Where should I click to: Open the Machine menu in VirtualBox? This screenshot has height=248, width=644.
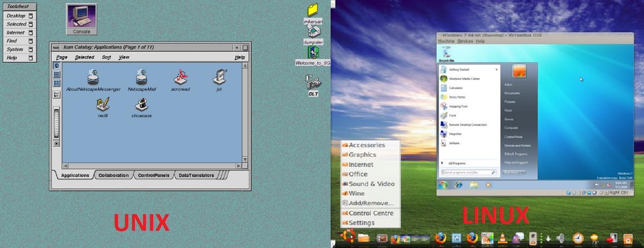point(446,41)
